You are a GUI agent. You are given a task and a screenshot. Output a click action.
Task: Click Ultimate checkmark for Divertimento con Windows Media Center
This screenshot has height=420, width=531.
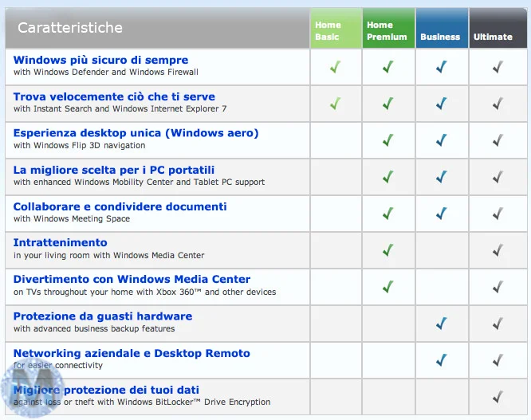coord(498,287)
